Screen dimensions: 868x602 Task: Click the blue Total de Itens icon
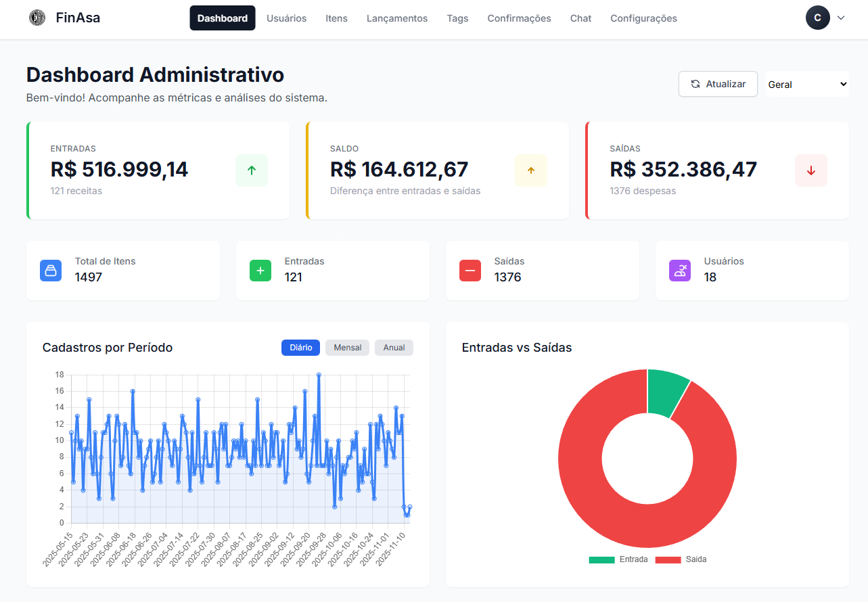click(x=51, y=271)
